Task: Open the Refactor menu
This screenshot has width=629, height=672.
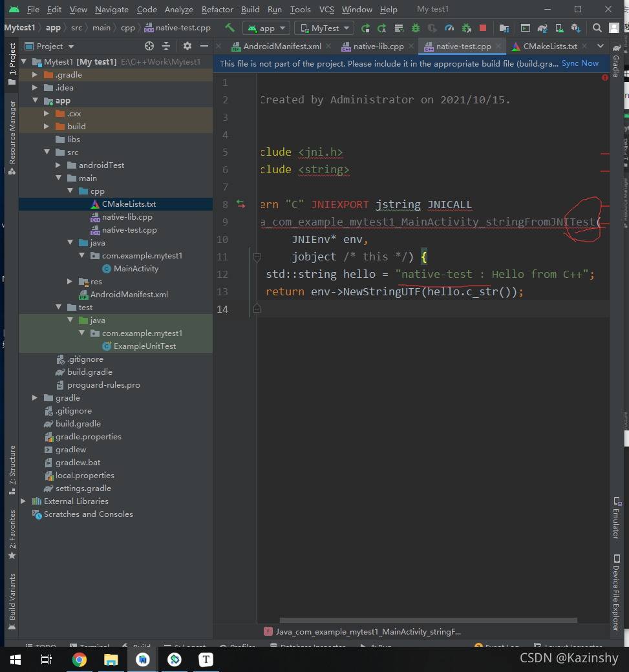Action: coord(217,10)
